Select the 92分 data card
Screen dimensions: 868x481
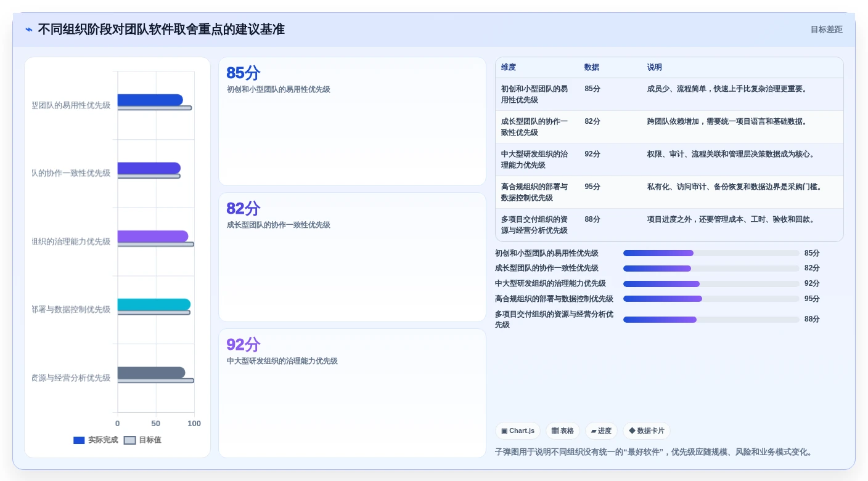tap(352, 393)
